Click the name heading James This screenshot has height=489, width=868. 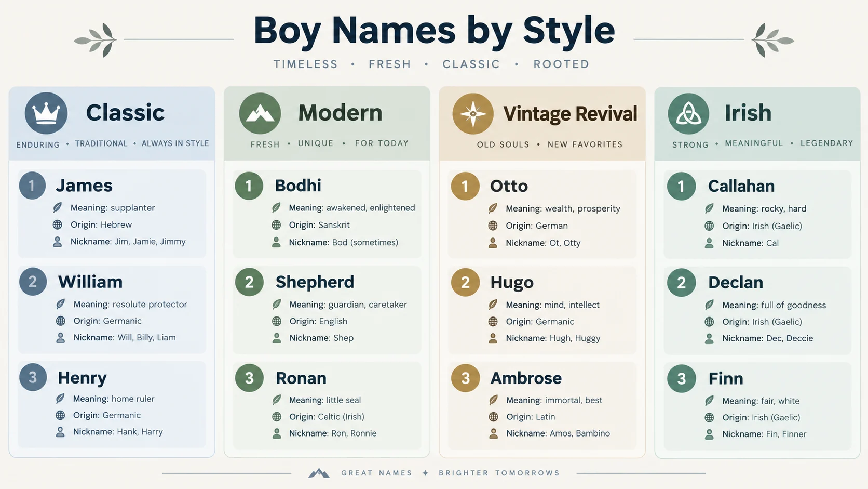84,186
